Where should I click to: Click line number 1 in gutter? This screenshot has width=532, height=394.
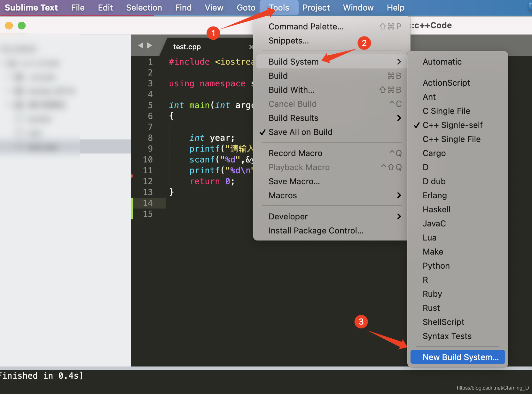(x=150, y=62)
